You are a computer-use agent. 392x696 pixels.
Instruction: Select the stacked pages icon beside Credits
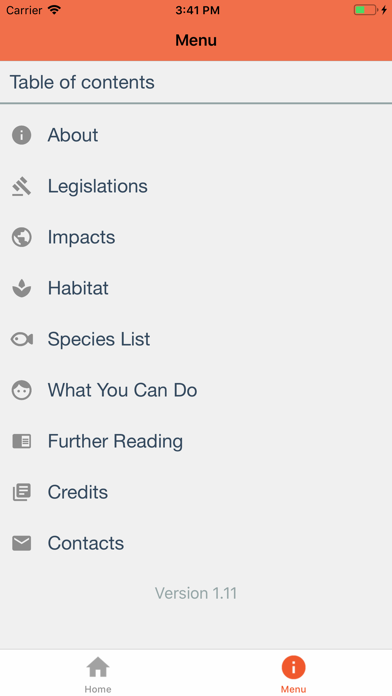(x=21, y=492)
